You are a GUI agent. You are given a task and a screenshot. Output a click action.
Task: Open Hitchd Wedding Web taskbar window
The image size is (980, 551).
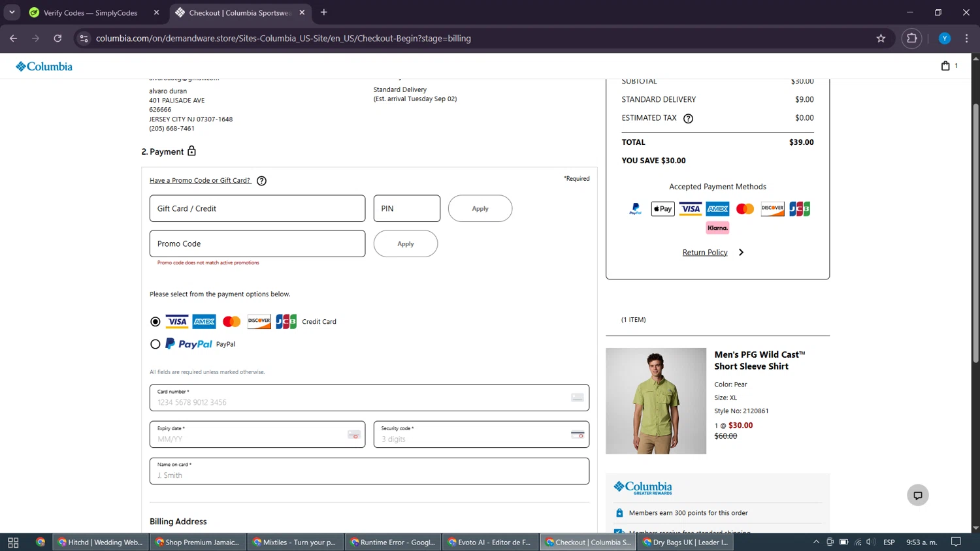click(100, 542)
